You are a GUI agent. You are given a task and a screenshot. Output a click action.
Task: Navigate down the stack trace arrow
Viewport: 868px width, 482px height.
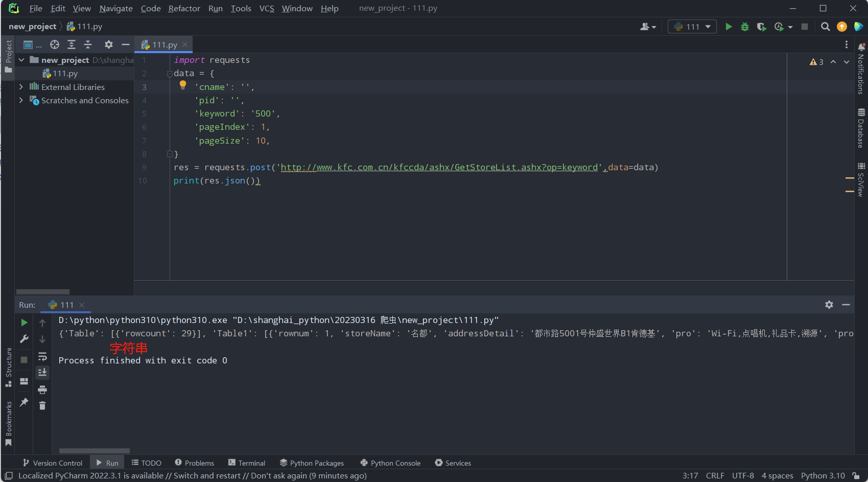click(42, 339)
